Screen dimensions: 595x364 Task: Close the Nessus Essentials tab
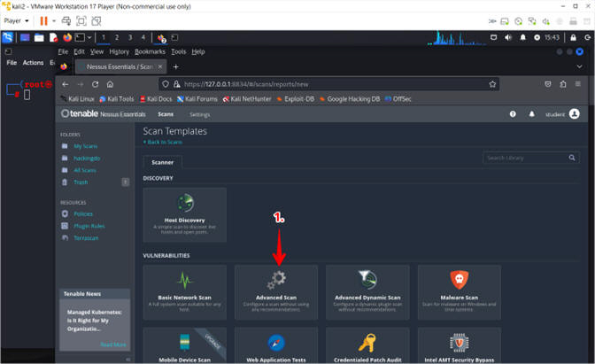pos(160,66)
